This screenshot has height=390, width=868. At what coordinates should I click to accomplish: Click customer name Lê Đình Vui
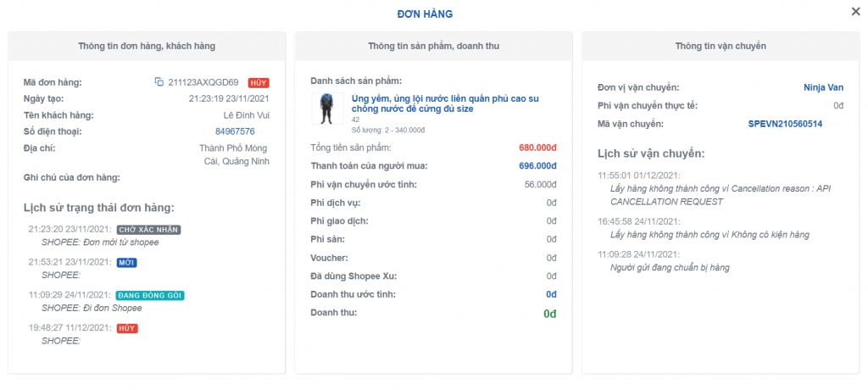coord(247,115)
